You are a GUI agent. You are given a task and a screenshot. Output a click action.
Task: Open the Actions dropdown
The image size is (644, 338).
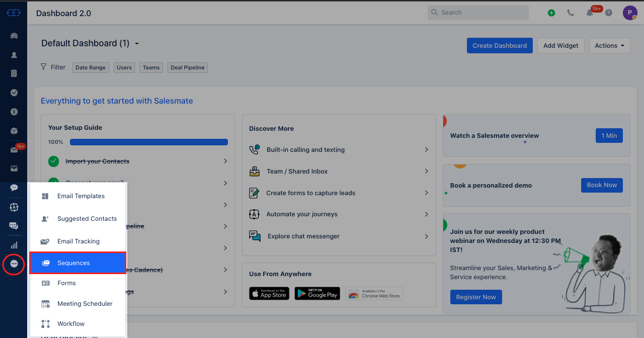(x=609, y=46)
